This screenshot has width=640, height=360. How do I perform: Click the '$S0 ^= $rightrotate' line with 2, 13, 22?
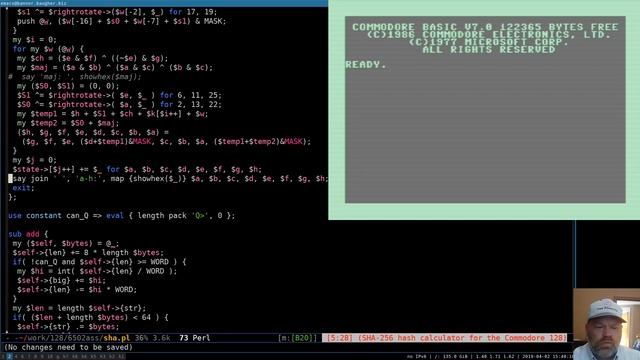pos(119,104)
